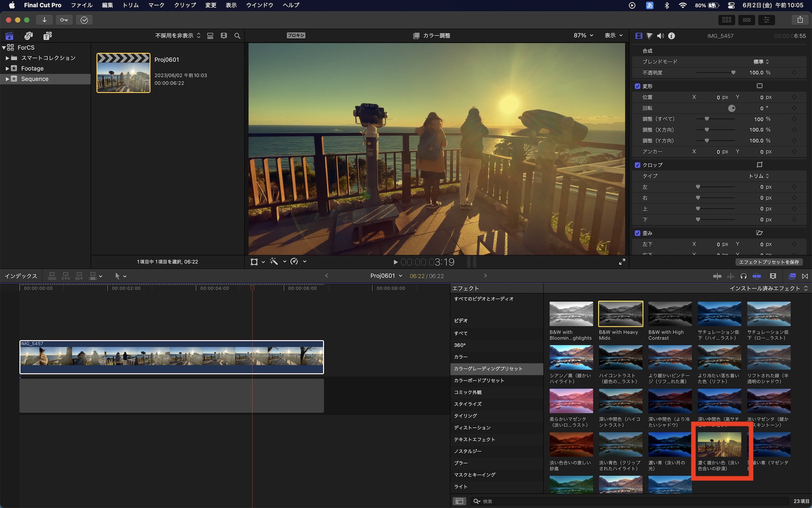Toggle fullscreen viewer arrows icon
812x508 pixels.
coord(622,262)
